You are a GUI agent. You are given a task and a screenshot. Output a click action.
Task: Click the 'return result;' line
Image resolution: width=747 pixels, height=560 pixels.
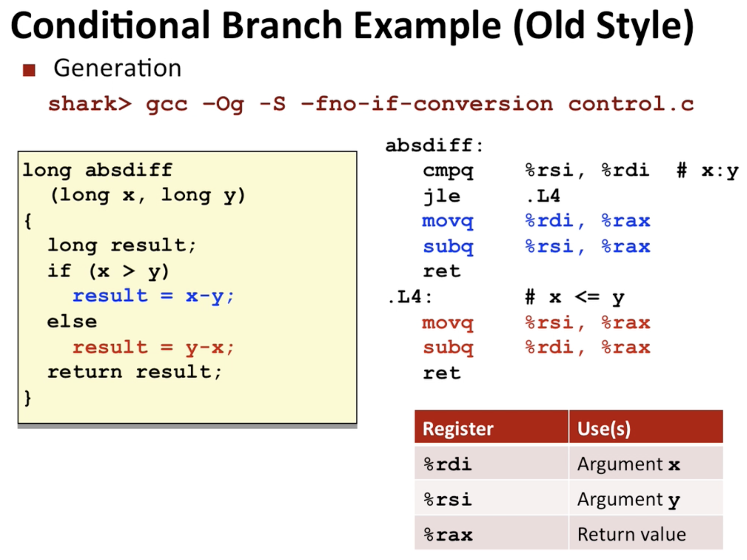134,372
